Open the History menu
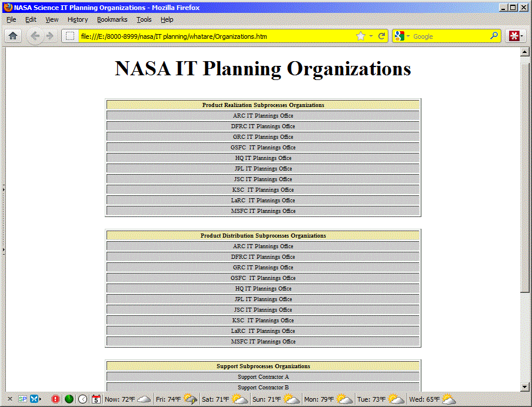Screen dimensions: 532x407 click(x=77, y=19)
